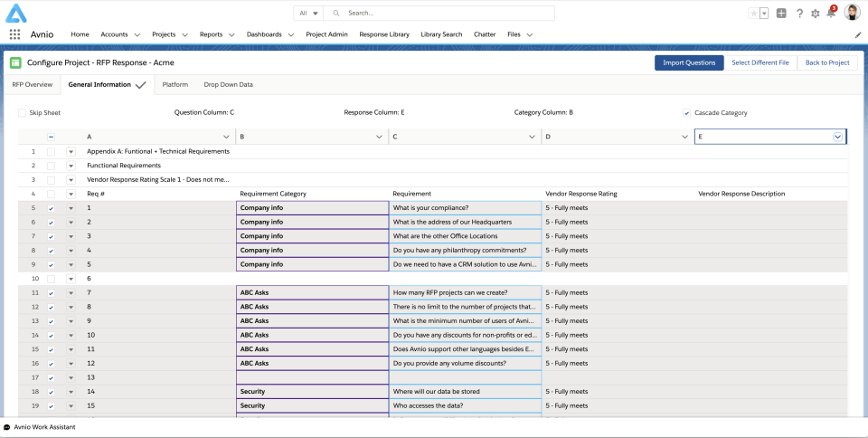Expand the Reports menu chevron

tap(231, 35)
